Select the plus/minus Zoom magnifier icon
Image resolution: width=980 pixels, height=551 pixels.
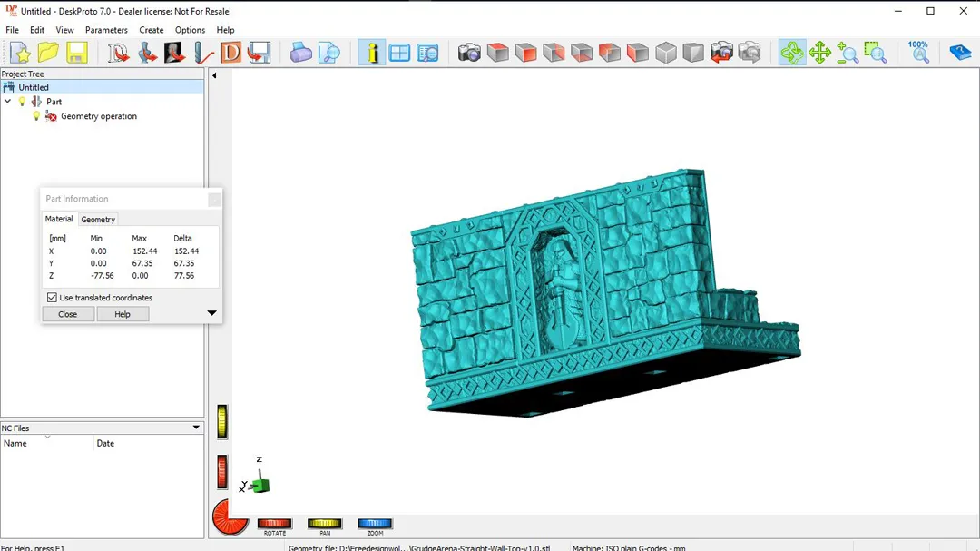tap(848, 54)
